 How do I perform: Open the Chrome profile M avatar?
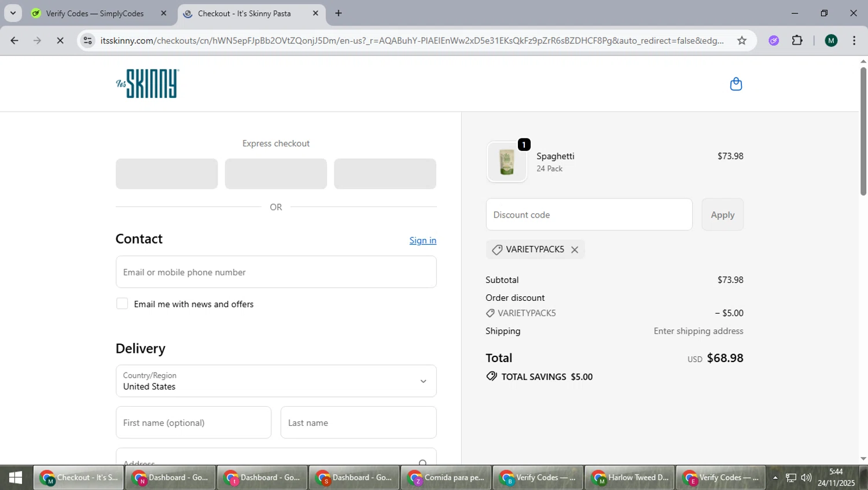[831, 40]
